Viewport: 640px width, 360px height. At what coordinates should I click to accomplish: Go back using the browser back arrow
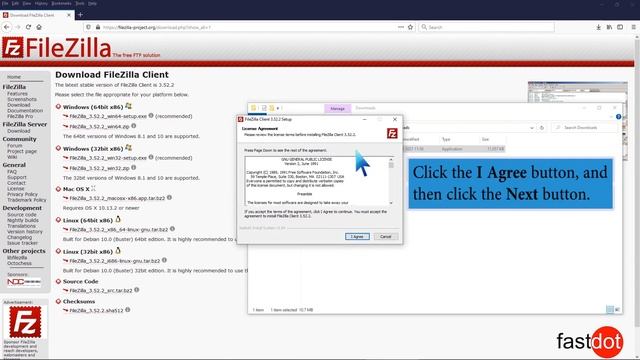(x=7, y=27)
